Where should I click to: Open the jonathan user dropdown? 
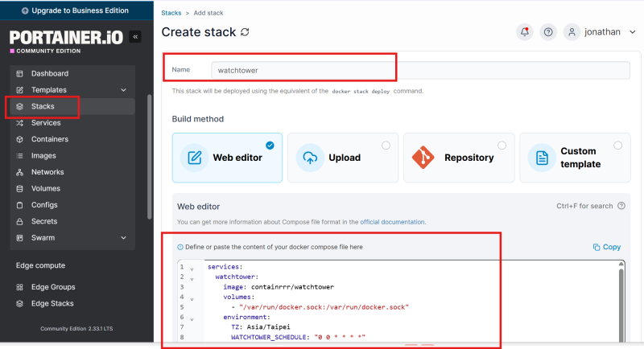pyautogui.click(x=632, y=32)
